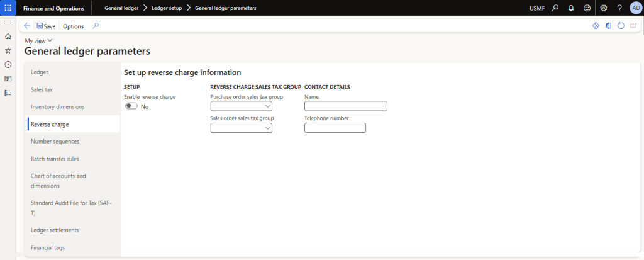Click the contact Name input field

pos(345,106)
